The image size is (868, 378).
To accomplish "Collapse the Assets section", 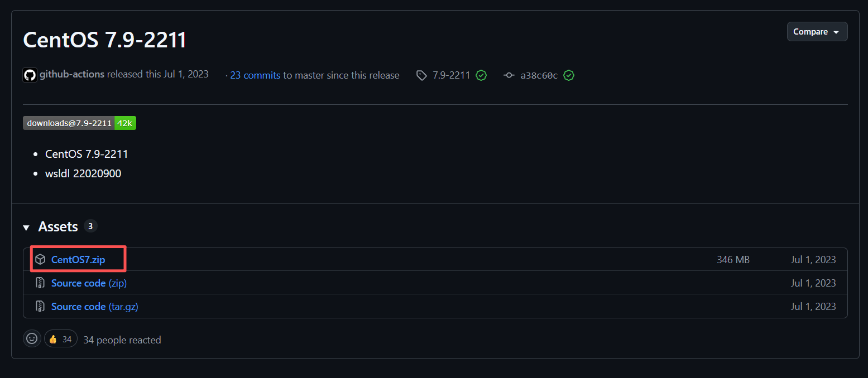I will point(26,226).
